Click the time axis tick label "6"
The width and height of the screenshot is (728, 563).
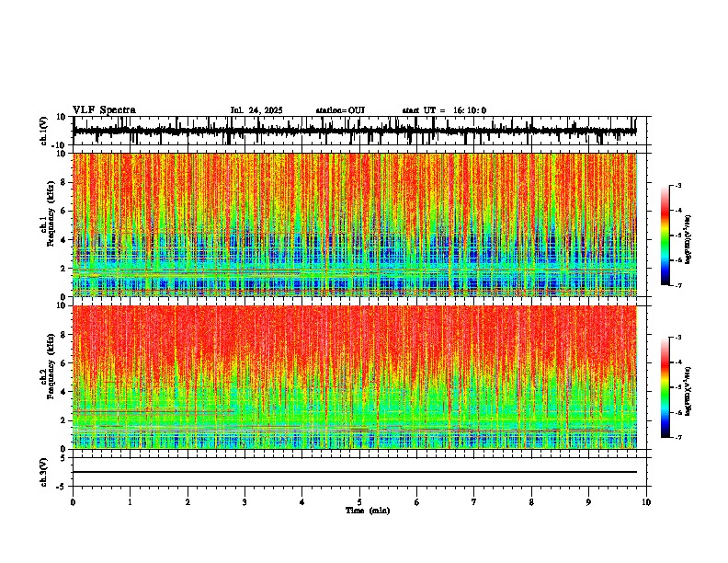417,502
